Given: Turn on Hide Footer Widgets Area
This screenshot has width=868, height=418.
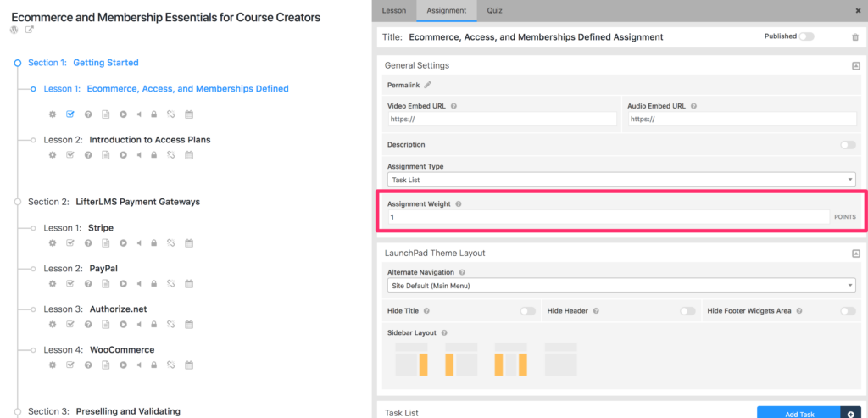Looking at the screenshot, I should point(848,311).
